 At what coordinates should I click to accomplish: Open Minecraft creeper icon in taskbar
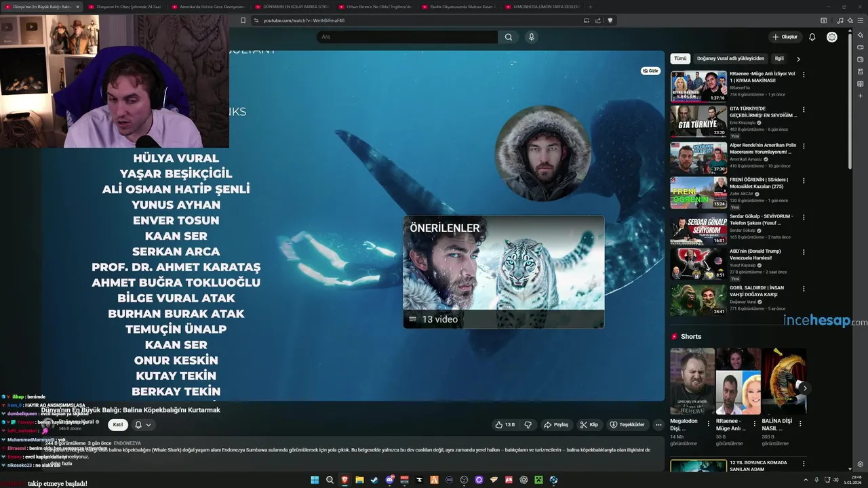(538, 480)
